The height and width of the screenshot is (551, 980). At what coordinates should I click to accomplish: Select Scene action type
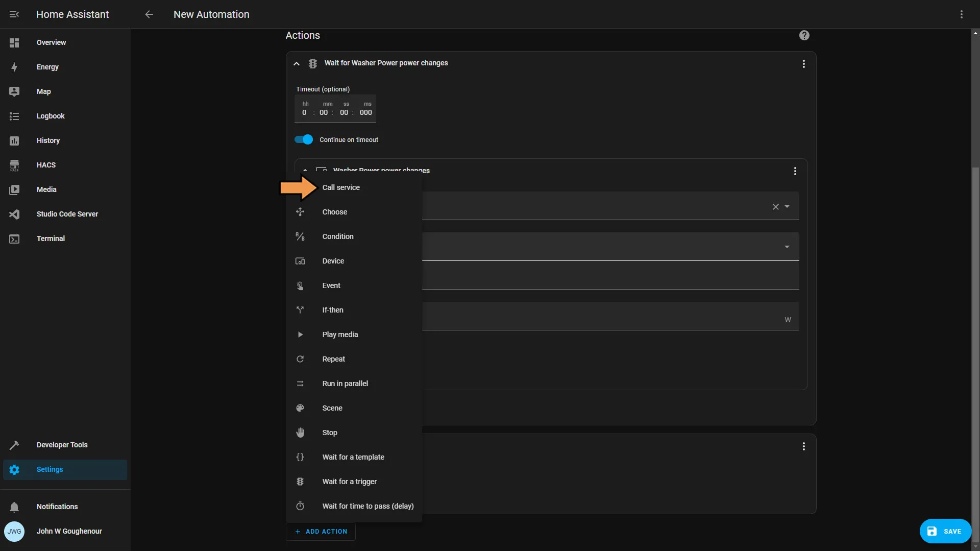tap(354, 408)
